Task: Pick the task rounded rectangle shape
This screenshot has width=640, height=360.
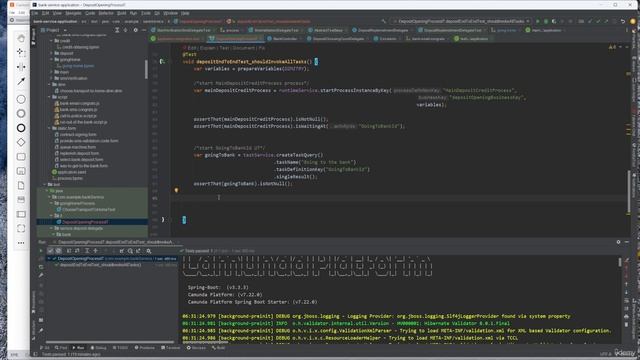Action: [21, 157]
